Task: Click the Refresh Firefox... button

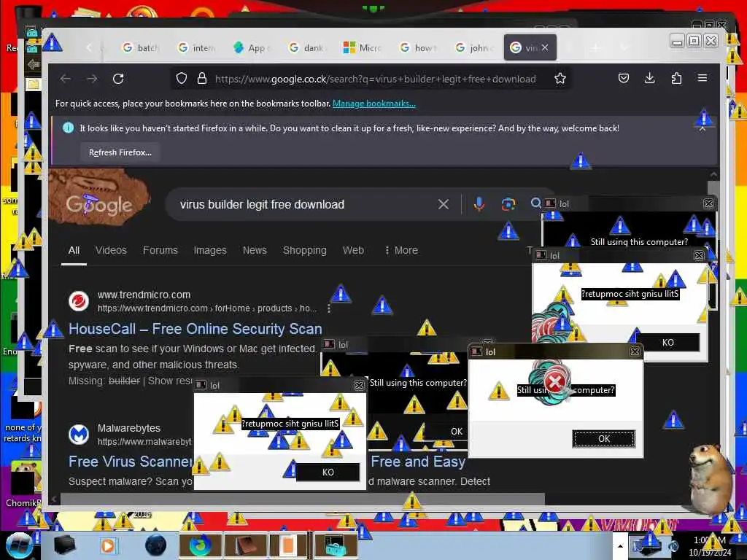Action: tap(120, 152)
